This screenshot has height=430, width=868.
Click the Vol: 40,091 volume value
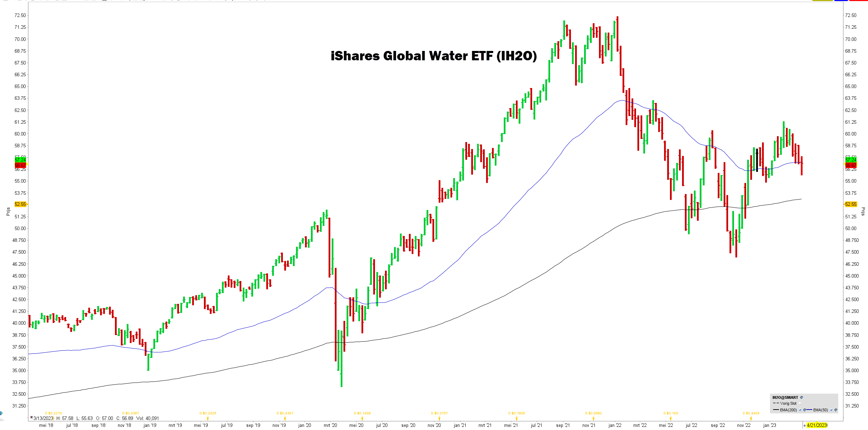[x=147, y=418]
